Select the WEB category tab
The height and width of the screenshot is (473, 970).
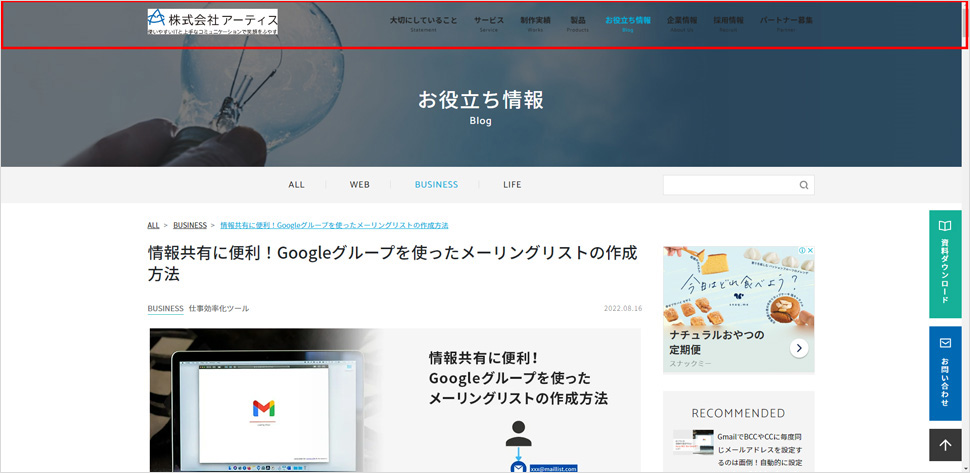[x=359, y=184]
